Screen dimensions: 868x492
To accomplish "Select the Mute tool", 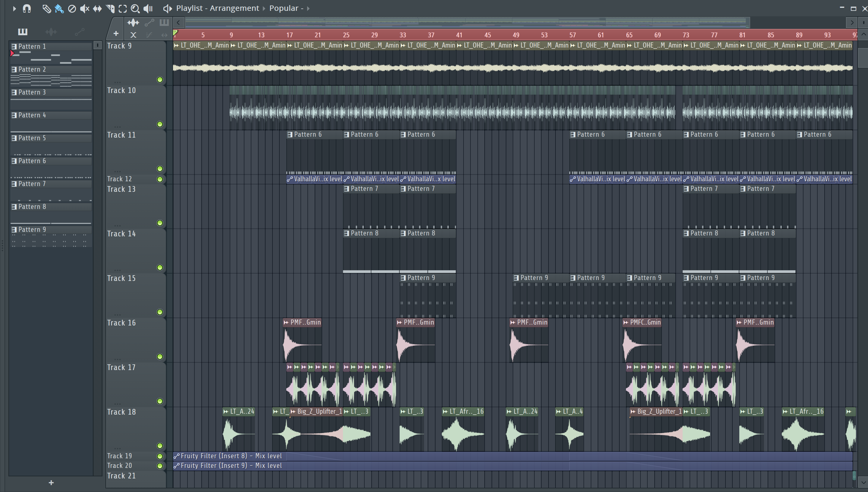I will (x=84, y=8).
